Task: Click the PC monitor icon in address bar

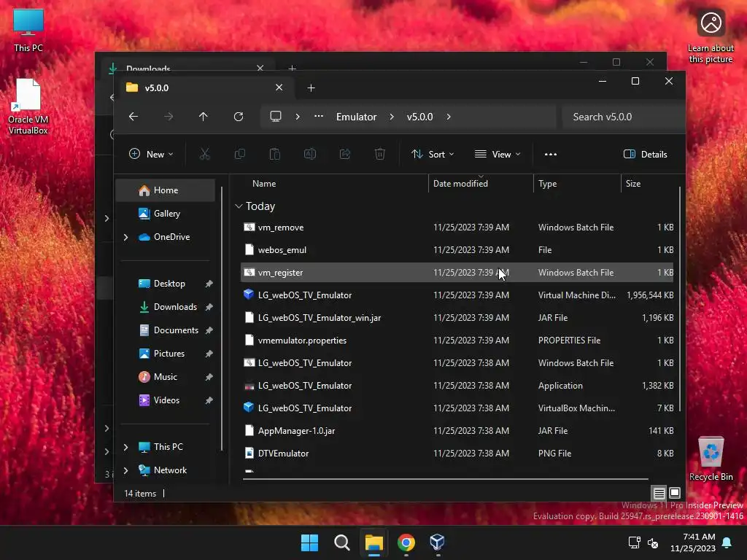Action: tap(276, 117)
